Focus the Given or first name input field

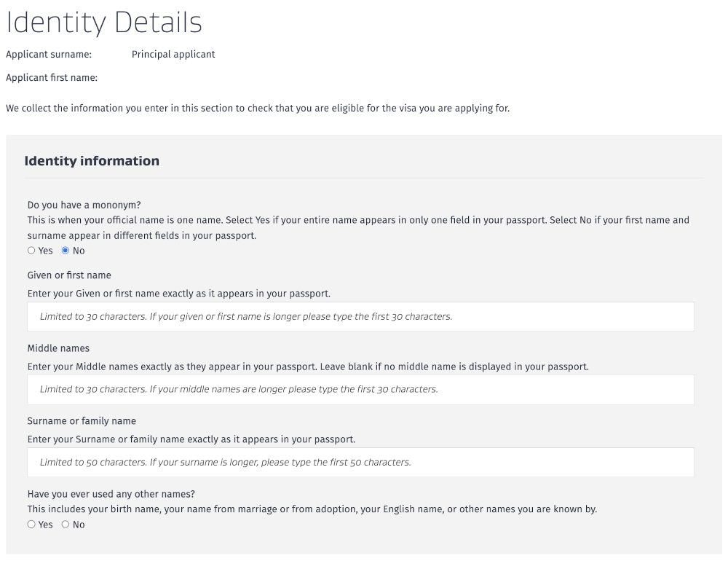(360, 317)
